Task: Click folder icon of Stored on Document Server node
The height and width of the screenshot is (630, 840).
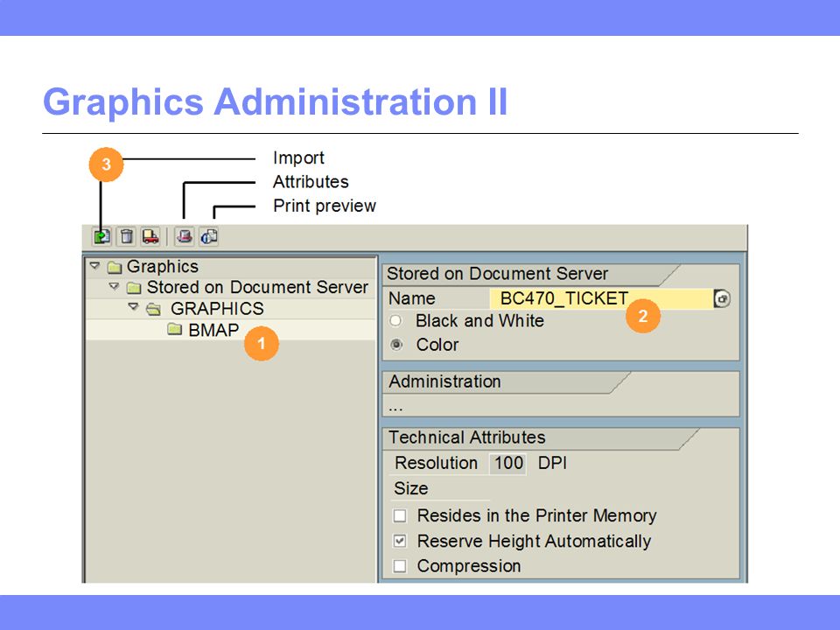Action: pos(134,288)
